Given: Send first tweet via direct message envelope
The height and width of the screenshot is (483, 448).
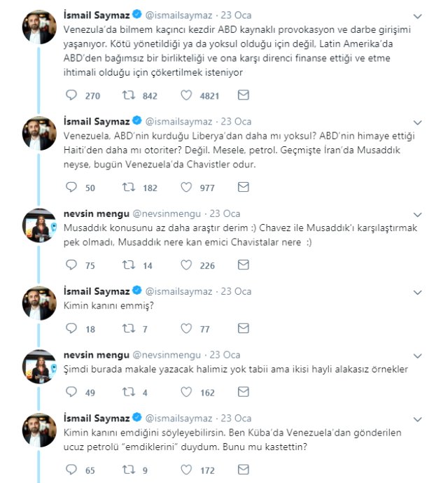Looking at the screenshot, I should 243,94.
